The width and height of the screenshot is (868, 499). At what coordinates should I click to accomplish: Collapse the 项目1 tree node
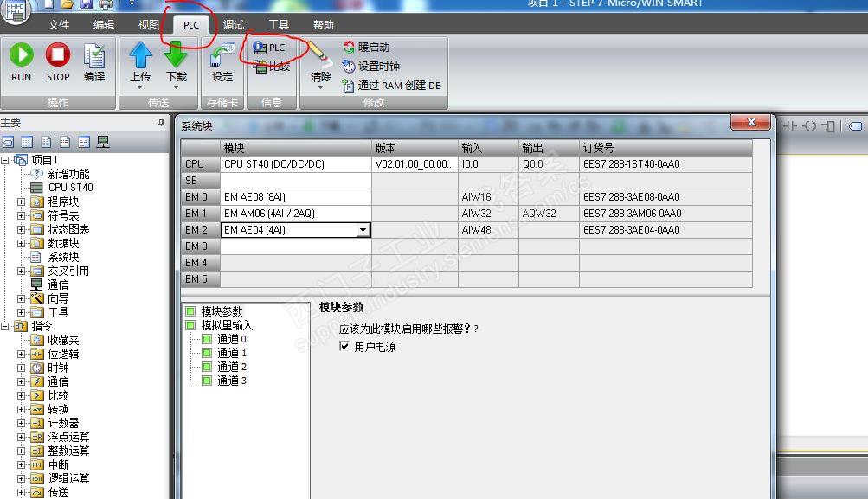point(5,160)
